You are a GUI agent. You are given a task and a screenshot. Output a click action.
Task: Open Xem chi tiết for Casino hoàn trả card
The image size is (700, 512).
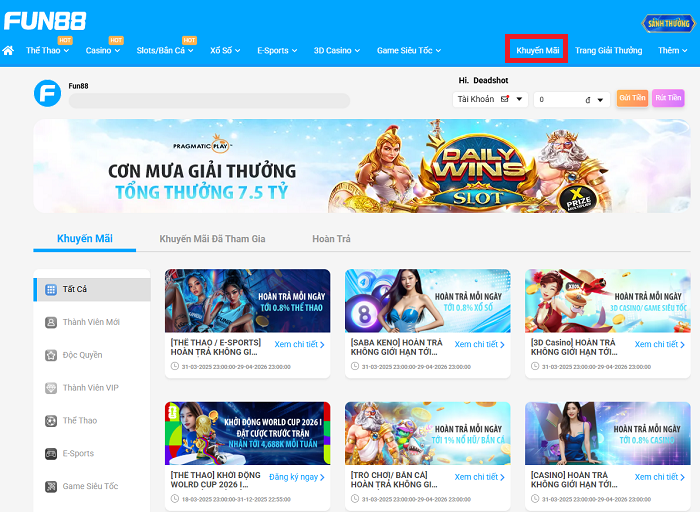pyautogui.click(x=659, y=477)
